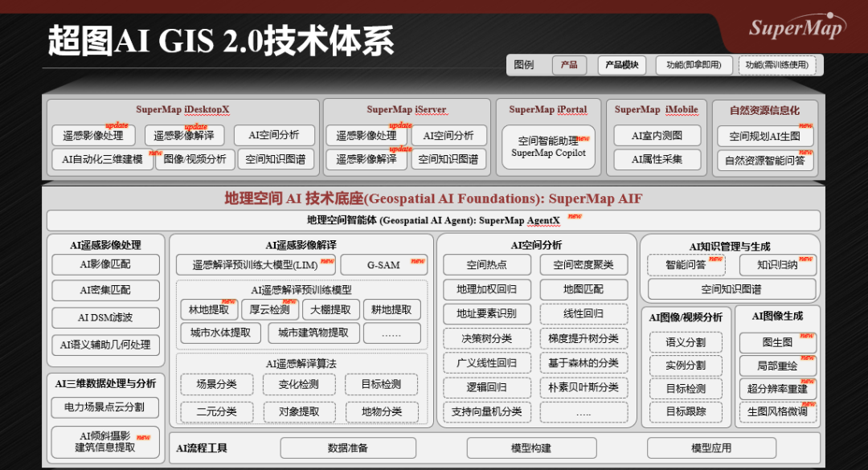Select 遥感影像解译 under iServer
Viewport: 868px width, 470px height.
click(366, 159)
